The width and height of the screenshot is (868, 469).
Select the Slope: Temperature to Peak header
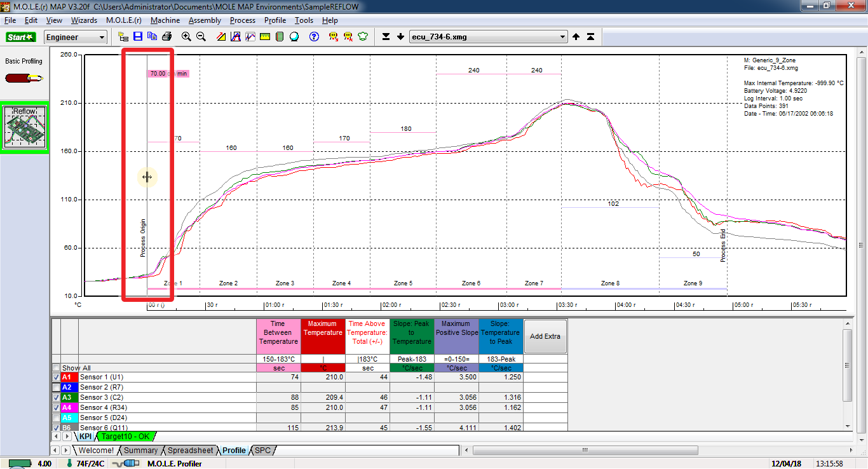tap(501, 336)
